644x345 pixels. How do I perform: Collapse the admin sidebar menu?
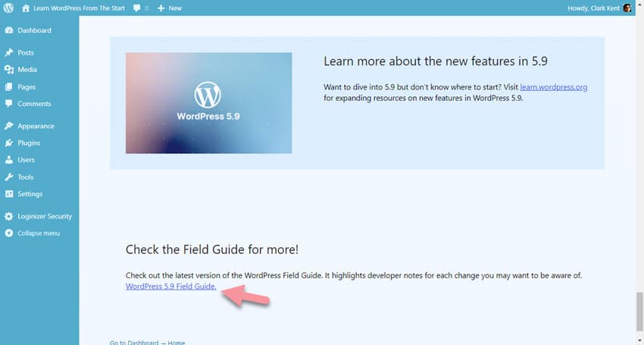39,233
